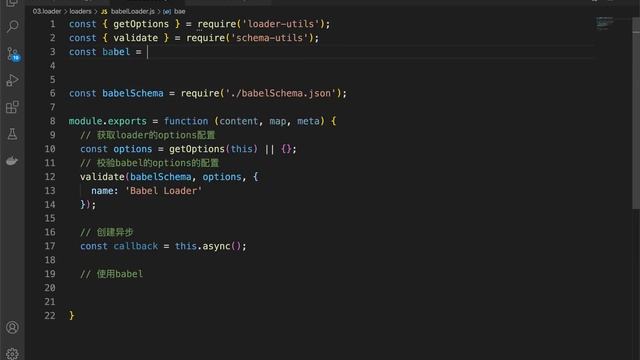Click the 'callback' variable on line 17
Screen dimensions: 640x360
136,246
